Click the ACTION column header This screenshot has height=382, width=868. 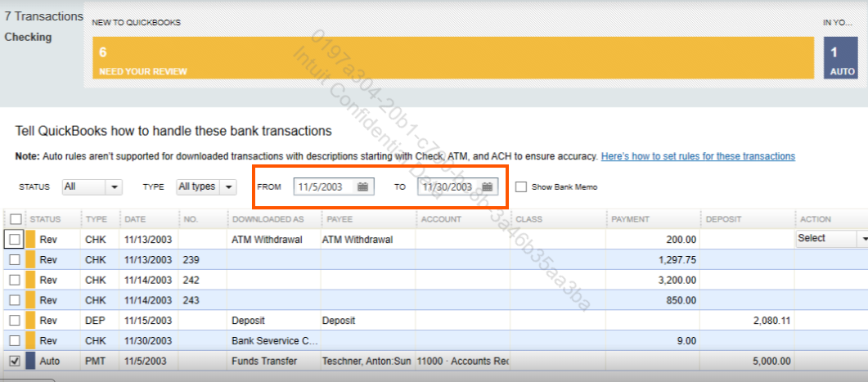click(816, 219)
